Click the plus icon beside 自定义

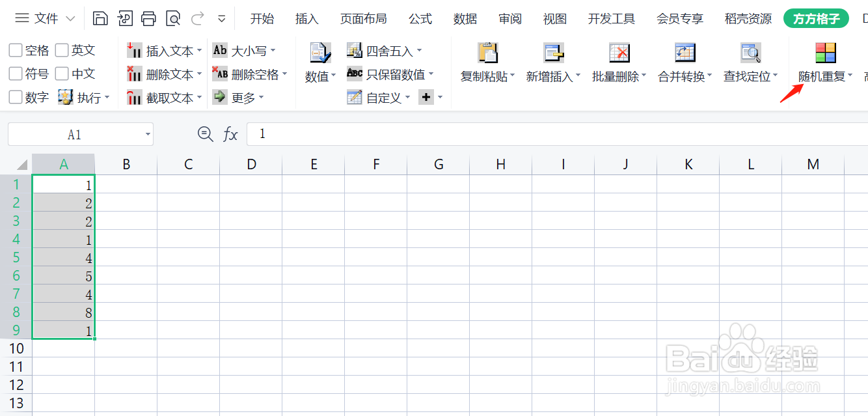[x=426, y=97]
